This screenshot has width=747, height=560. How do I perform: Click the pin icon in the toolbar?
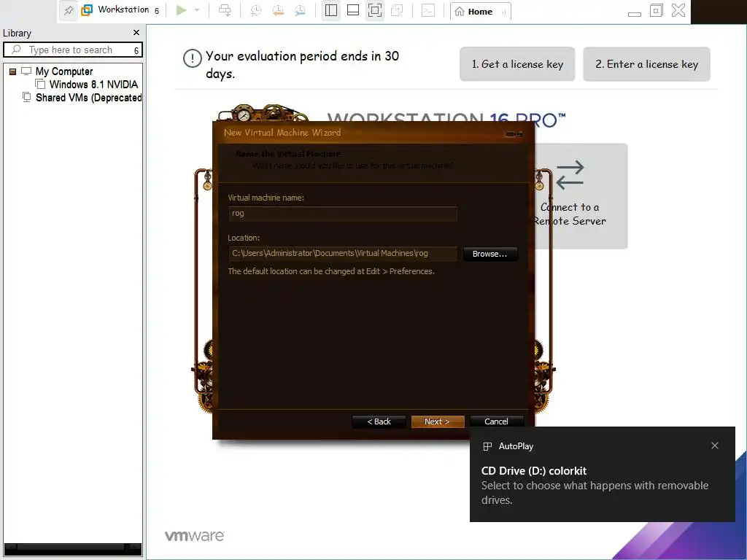pos(69,10)
